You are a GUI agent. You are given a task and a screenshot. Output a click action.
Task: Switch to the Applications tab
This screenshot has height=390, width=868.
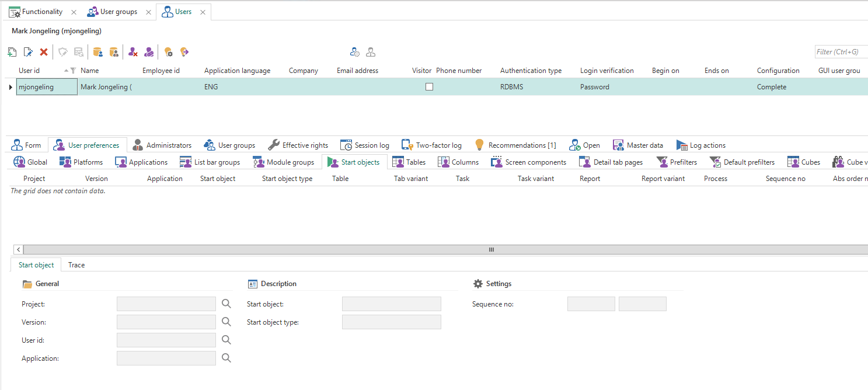[x=141, y=162]
